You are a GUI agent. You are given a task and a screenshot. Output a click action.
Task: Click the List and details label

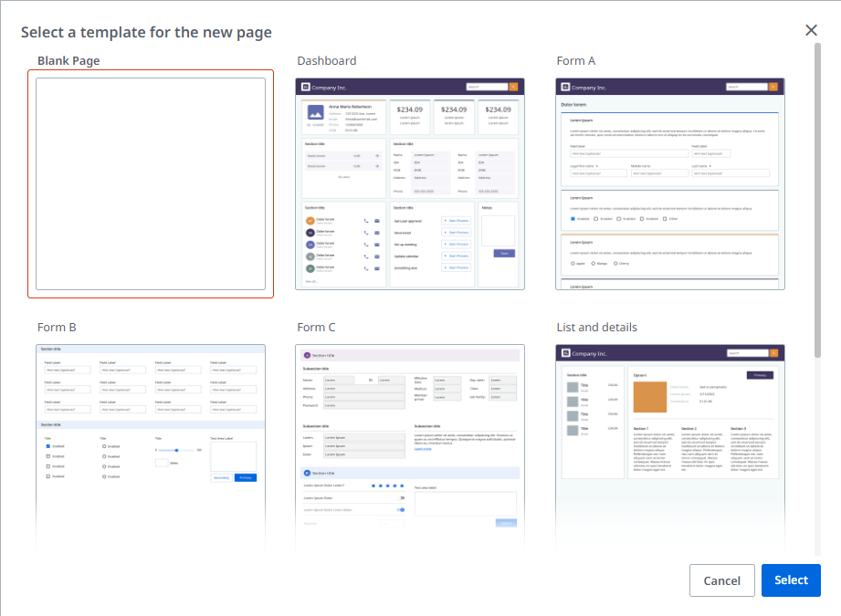pos(597,327)
